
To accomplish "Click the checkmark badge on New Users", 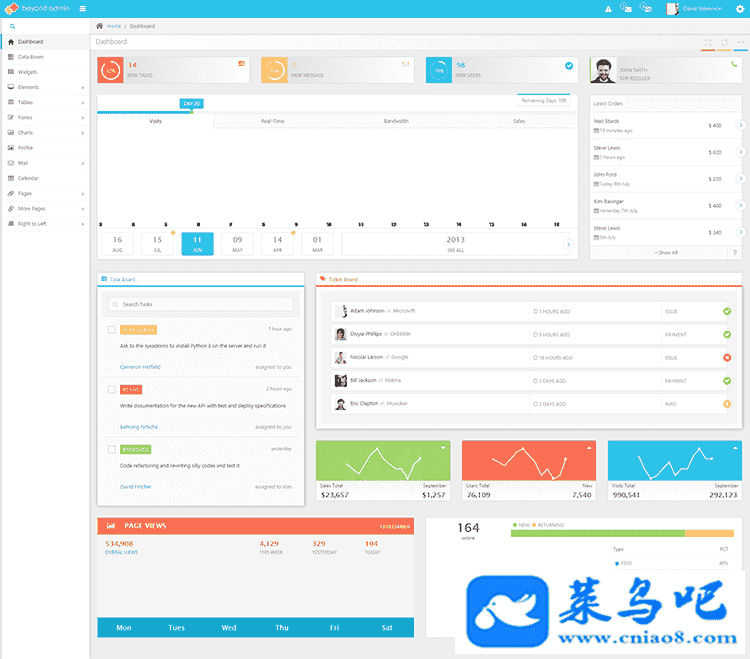I will [569, 66].
